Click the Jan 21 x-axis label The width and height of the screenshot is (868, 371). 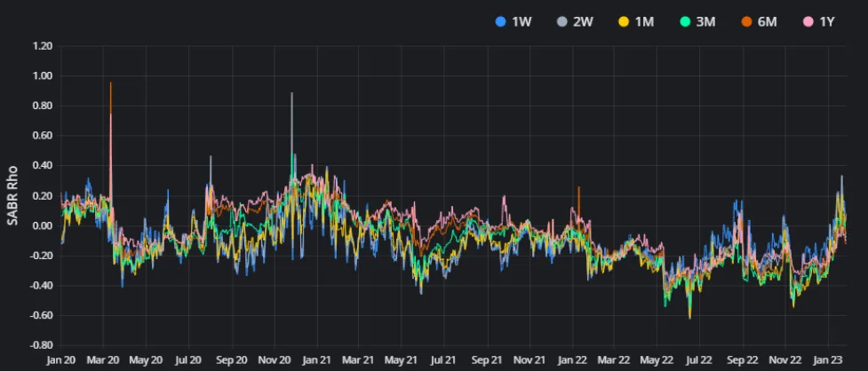[317, 359]
